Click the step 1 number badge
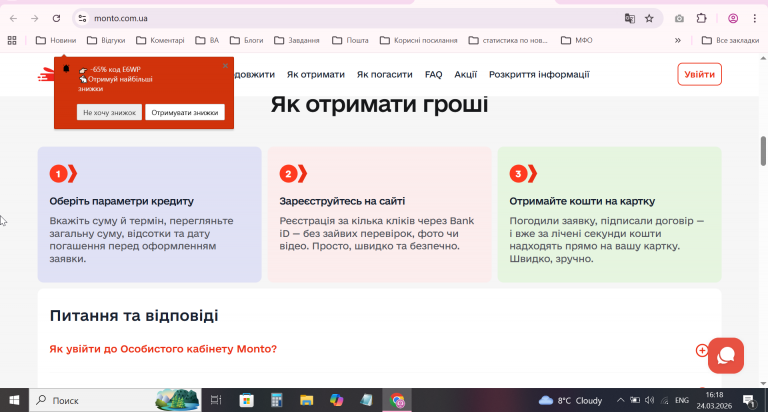768x412 pixels. pyautogui.click(x=58, y=174)
